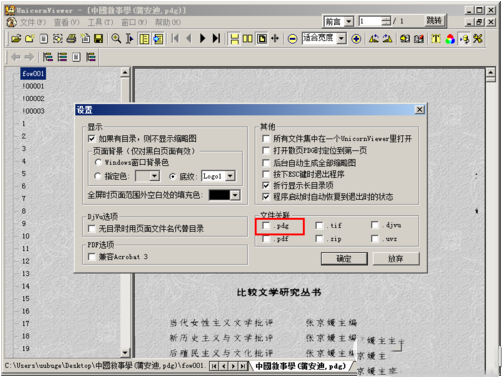Click the open file folder icon
This screenshot has height=378, width=502.
pyautogui.click(x=16, y=39)
